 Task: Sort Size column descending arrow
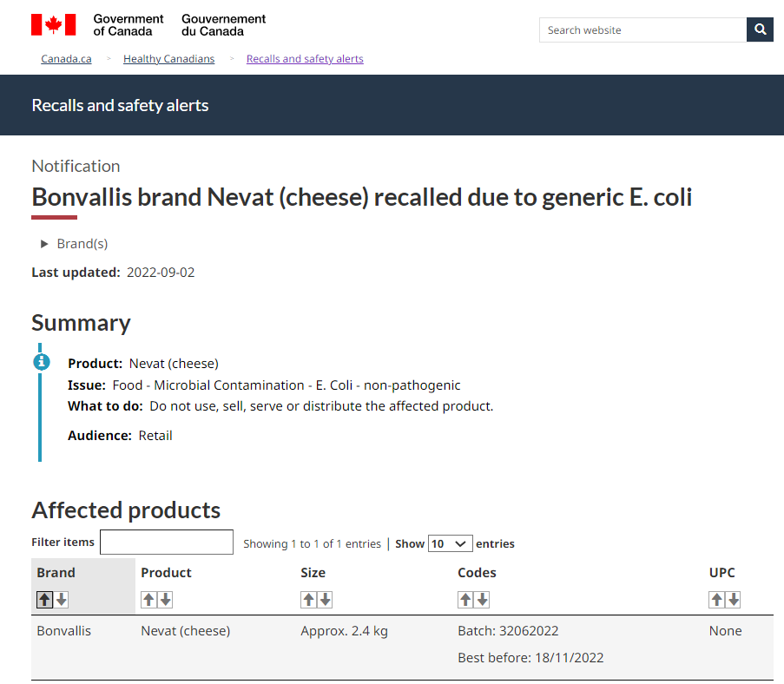(x=325, y=599)
